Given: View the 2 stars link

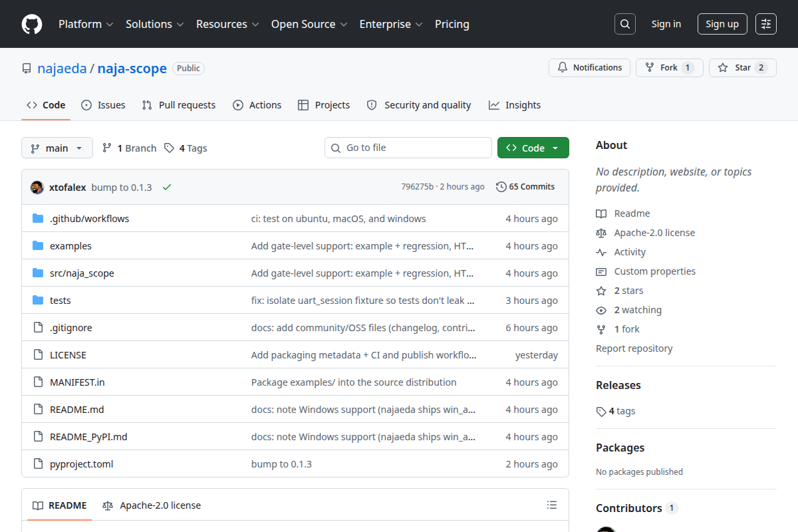Looking at the screenshot, I should coord(620,291).
